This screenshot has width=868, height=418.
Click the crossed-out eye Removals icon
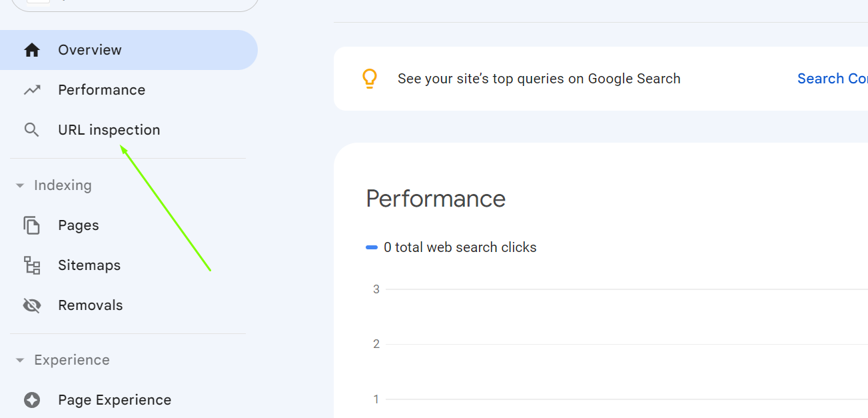point(32,305)
